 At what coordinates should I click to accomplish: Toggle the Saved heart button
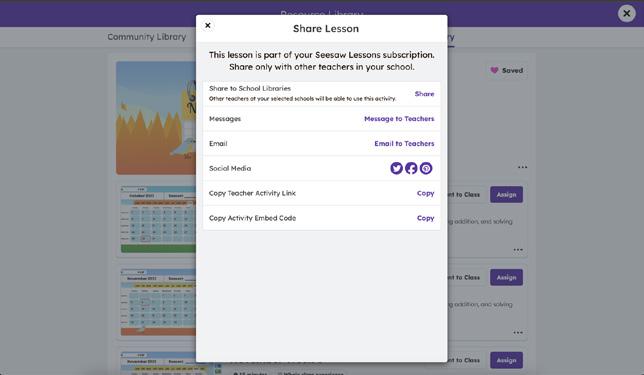click(x=507, y=71)
